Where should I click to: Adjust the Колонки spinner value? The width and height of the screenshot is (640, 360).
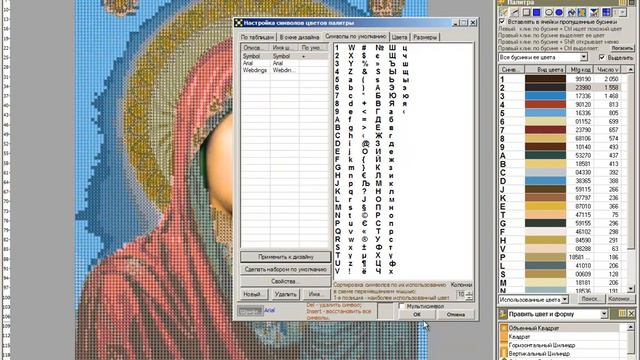tap(469, 294)
